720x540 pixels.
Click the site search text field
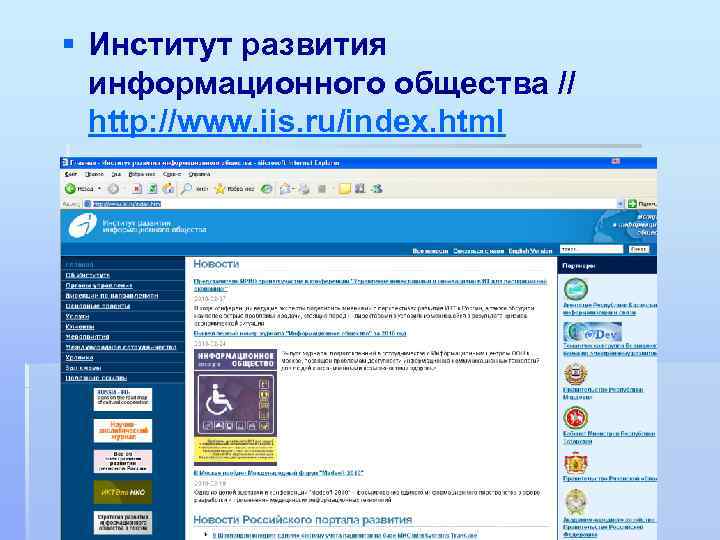pyautogui.click(x=591, y=249)
